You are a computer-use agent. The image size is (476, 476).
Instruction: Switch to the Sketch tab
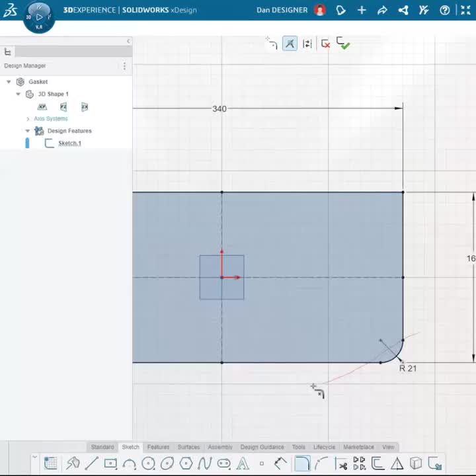coord(130,447)
